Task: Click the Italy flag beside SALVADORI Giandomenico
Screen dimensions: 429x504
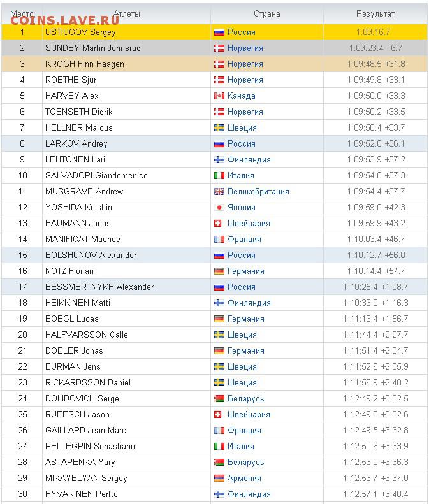Action: [219, 175]
